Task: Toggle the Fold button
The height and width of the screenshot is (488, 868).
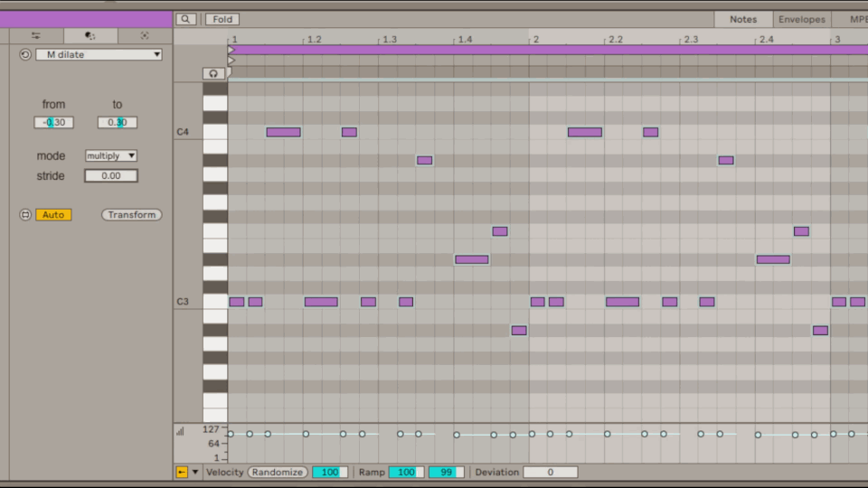Action: coord(222,19)
